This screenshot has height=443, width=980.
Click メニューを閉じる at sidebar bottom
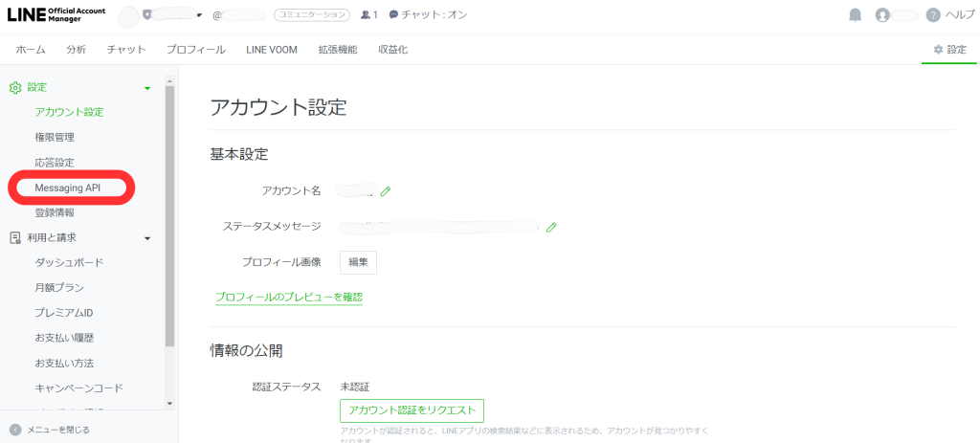[x=58, y=430]
